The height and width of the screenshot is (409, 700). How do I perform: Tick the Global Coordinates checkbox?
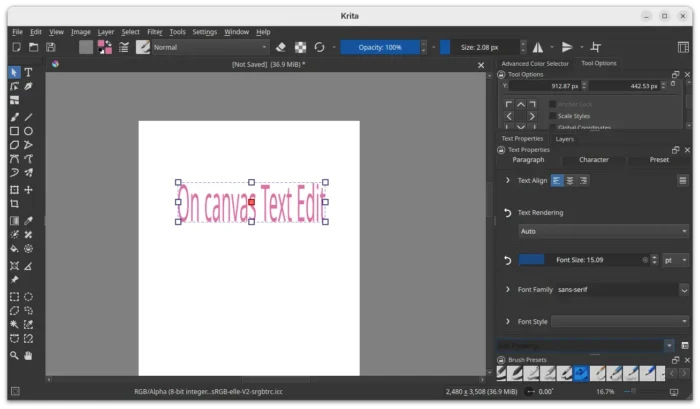pyautogui.click(x=551, y=128)
